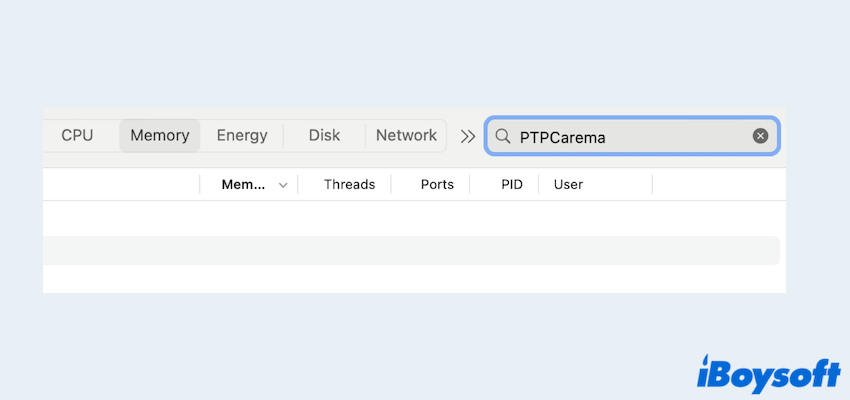Click inside the PTPCarema search field
Screen dimensions: 850x400
click(630, 136)
